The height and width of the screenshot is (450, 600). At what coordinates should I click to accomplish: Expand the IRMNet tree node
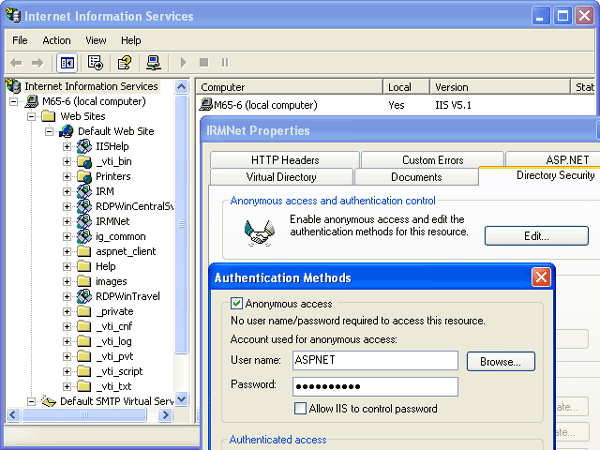67,221
